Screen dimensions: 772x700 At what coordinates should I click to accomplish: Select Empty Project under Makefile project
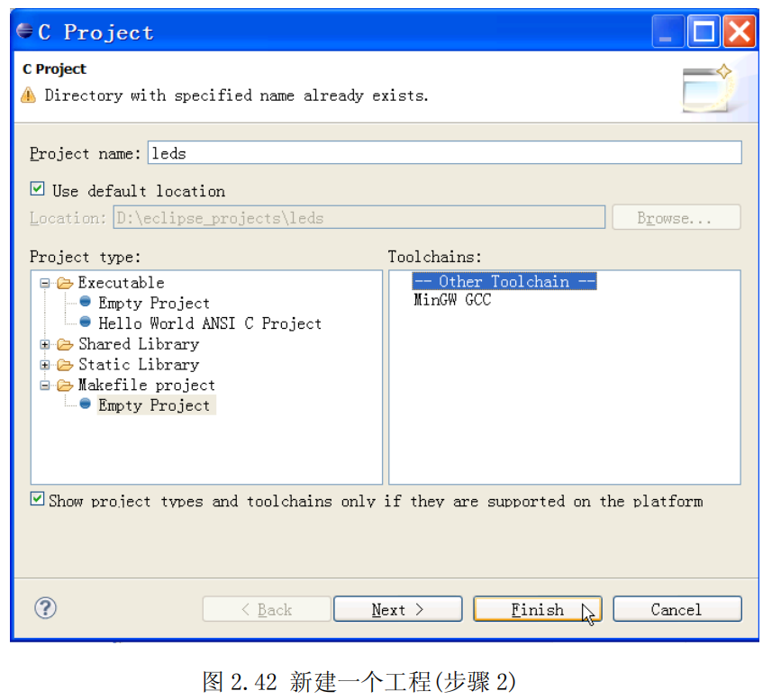154,405
